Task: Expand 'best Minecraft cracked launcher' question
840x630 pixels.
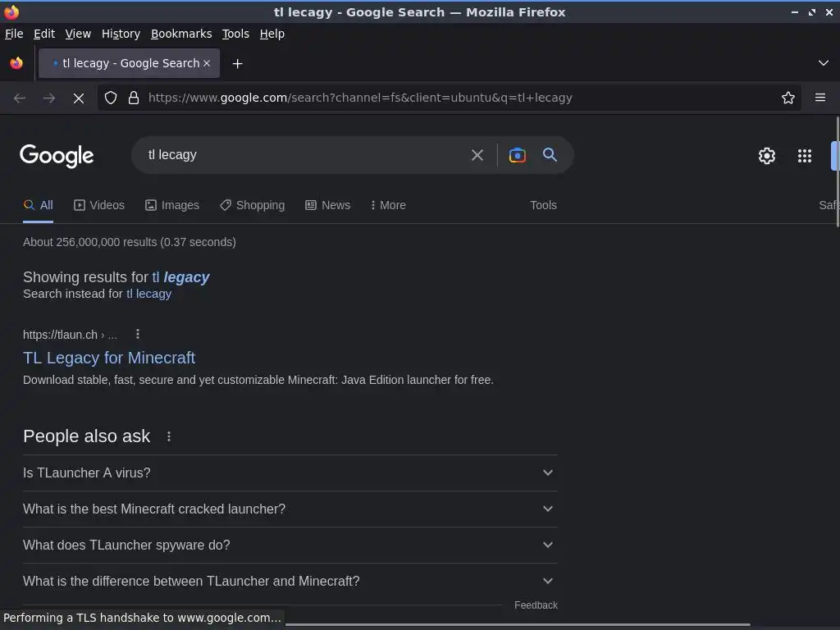Action: tap(290, 509)
